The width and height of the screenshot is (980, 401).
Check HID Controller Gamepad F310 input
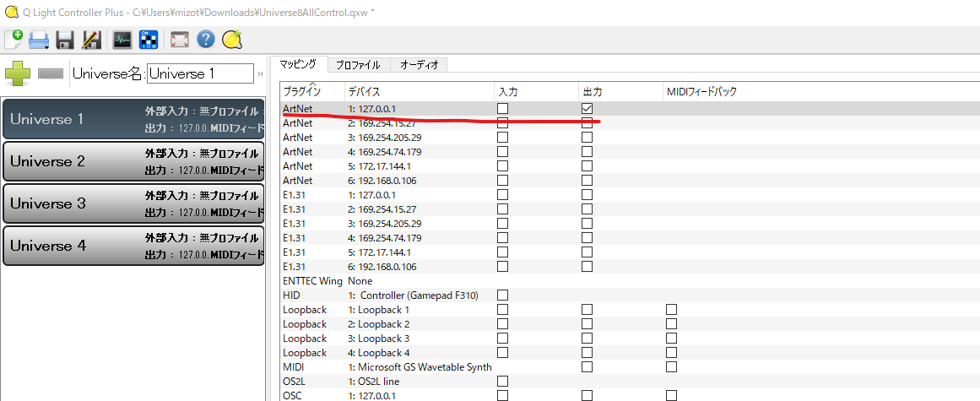pyautogui.click(x=502, y=295)
